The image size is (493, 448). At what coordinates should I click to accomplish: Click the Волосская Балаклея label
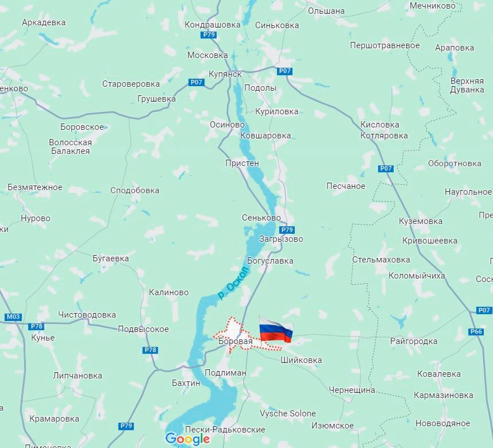(x=71, y=146)
